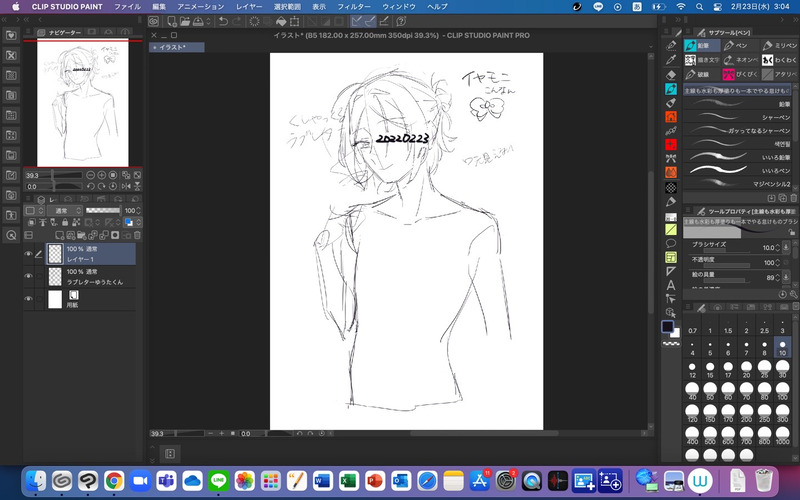Adjust layer opacity 100 stepper
800x500 pixels.
click(139, 210)
